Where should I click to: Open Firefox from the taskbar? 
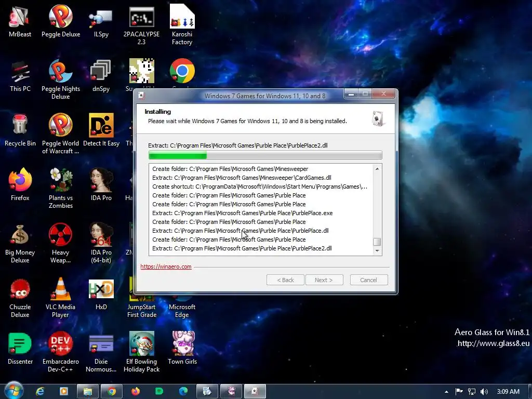[x=136, y=391]
